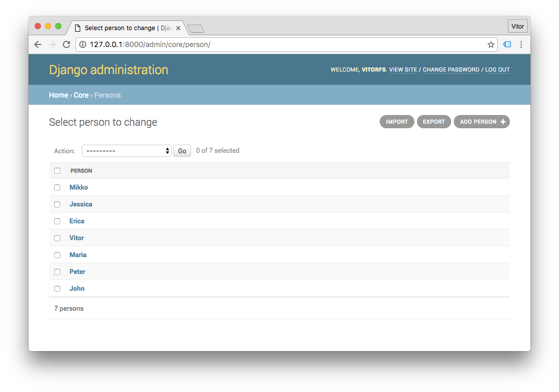Reload the current page
559x392 pixels.
pos(66,44)
